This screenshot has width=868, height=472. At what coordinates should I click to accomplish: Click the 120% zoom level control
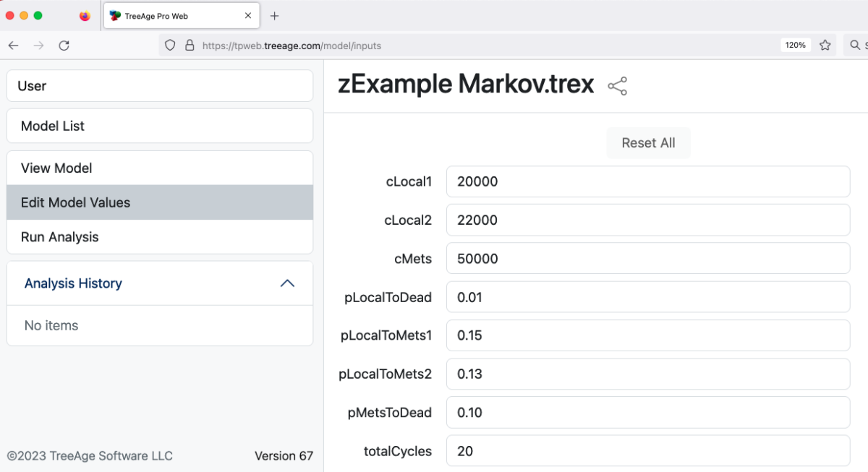795,45
